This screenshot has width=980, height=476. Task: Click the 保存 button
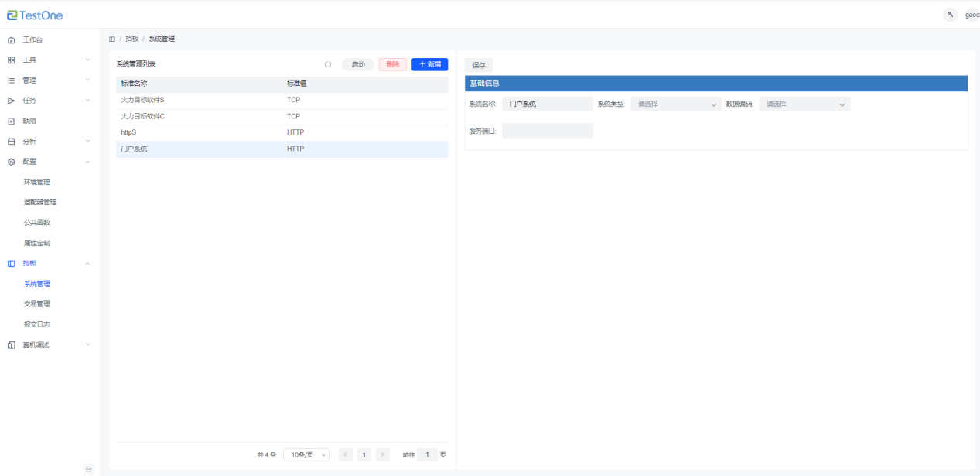479,66
